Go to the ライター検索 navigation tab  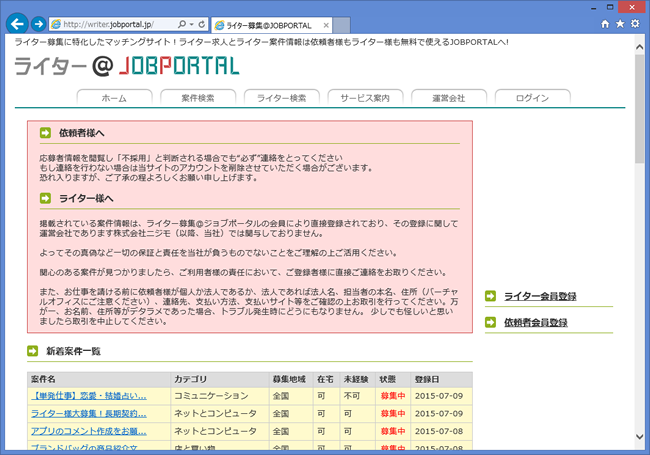(x=282, y=98)
